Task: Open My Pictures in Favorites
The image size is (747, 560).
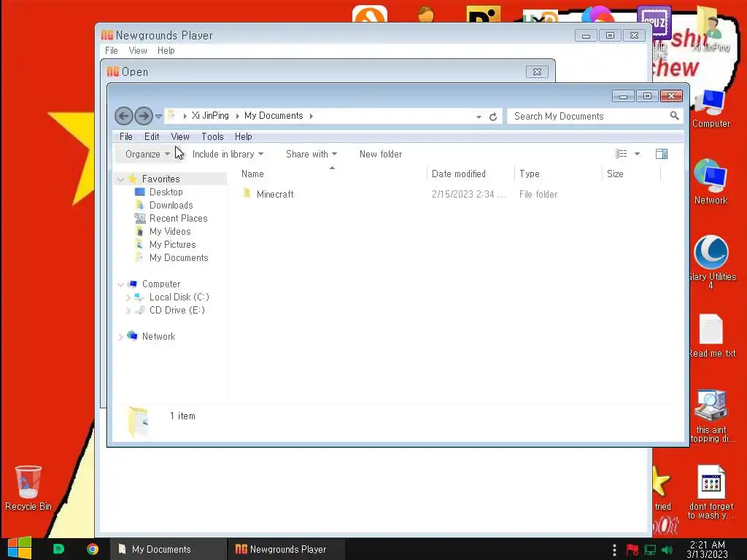Action: tap(172, 244)
